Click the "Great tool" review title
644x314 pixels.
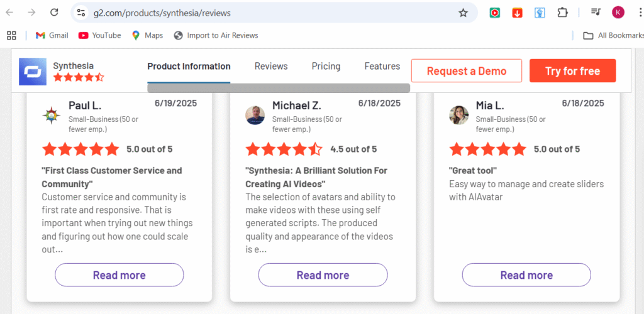[473, 171]
